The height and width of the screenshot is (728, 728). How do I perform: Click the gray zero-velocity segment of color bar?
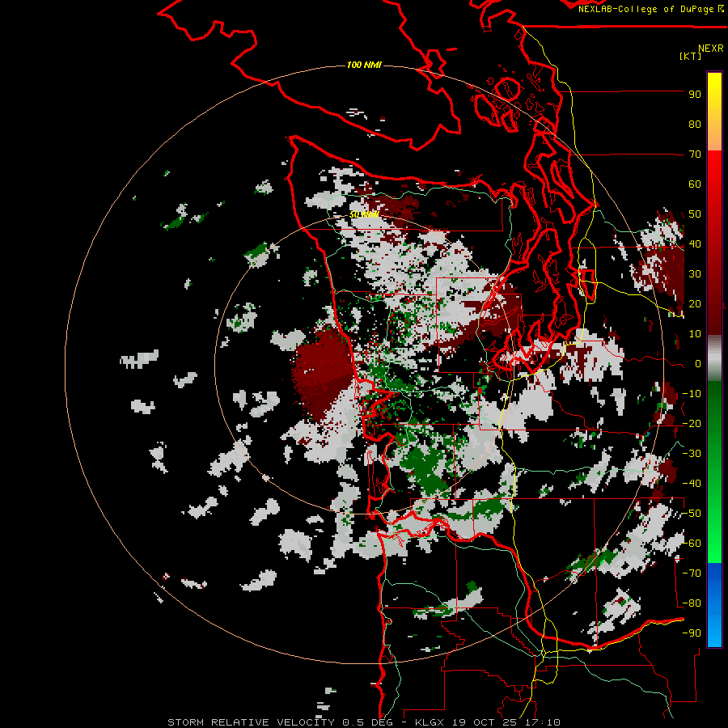pyautogui.click(x=714, y=358)
